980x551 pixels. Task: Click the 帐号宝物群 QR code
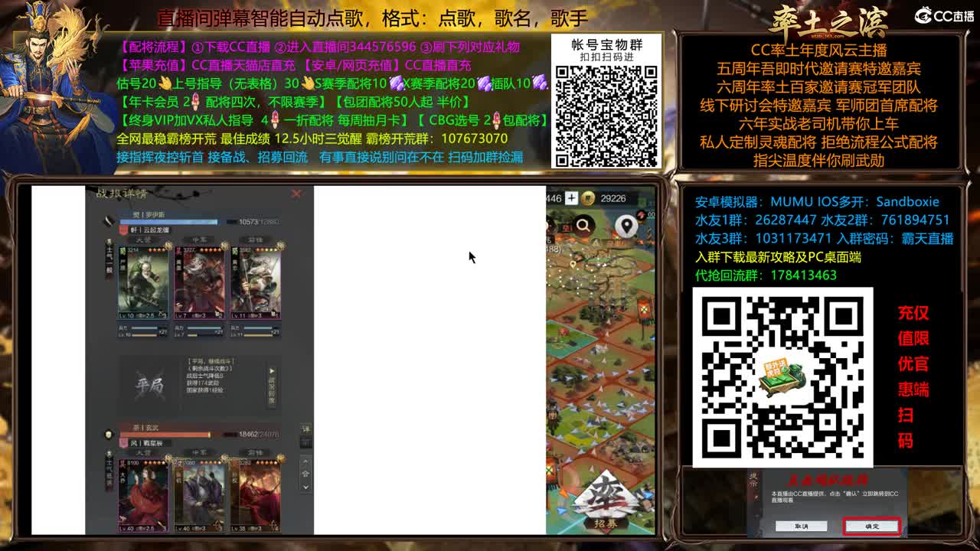coord(606,115)
